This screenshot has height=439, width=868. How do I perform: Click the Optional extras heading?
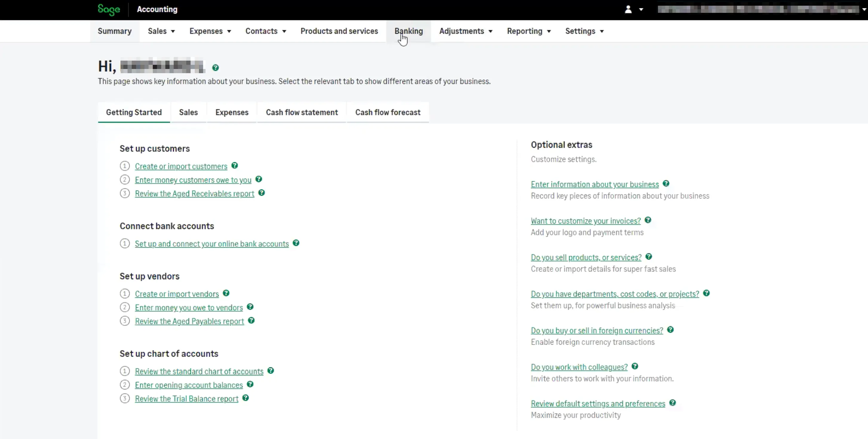(561, 145)
